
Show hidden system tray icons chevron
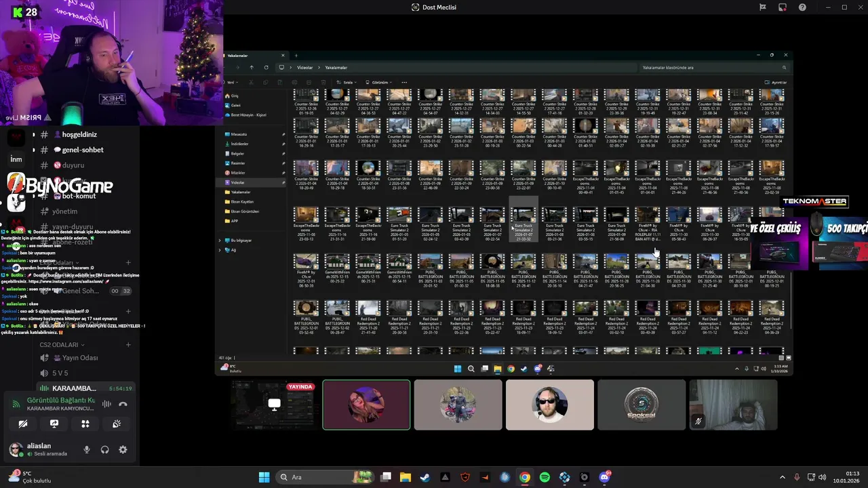(782, 477)
